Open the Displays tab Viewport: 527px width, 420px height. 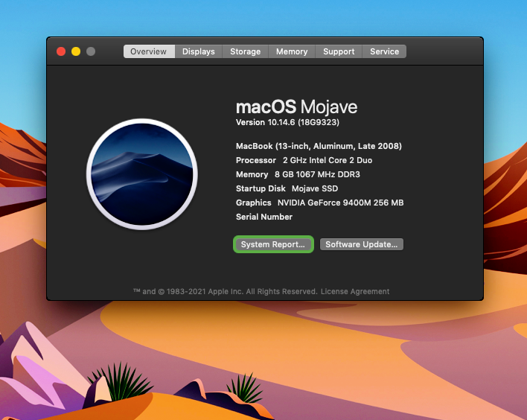198,51
